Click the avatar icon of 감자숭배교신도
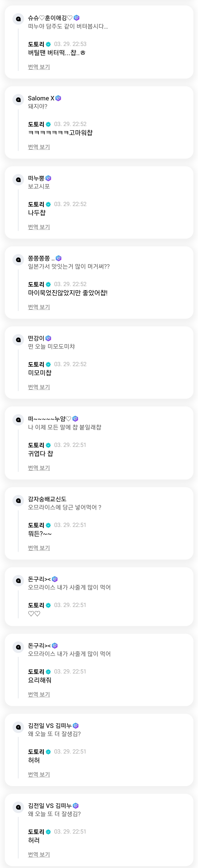 [x=19, y=500]
